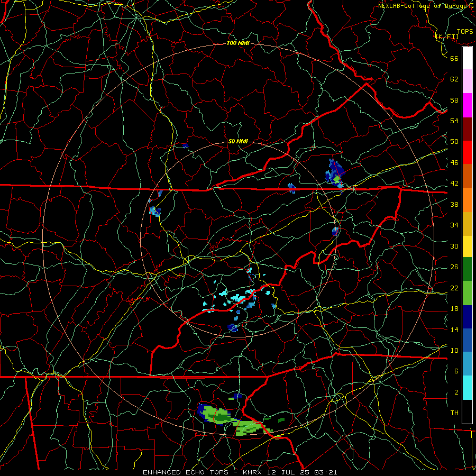The image size is (476, 476).
Task: Select the light pink legend swatch
Action: (x=467, y=81)
